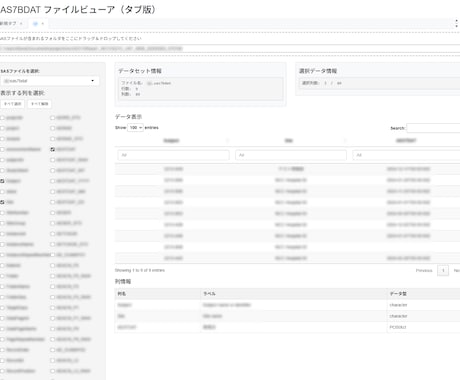Viewport: 460px width, 380px height.
Task: Close the globe-icon tab
Action: tap(43, 24)
